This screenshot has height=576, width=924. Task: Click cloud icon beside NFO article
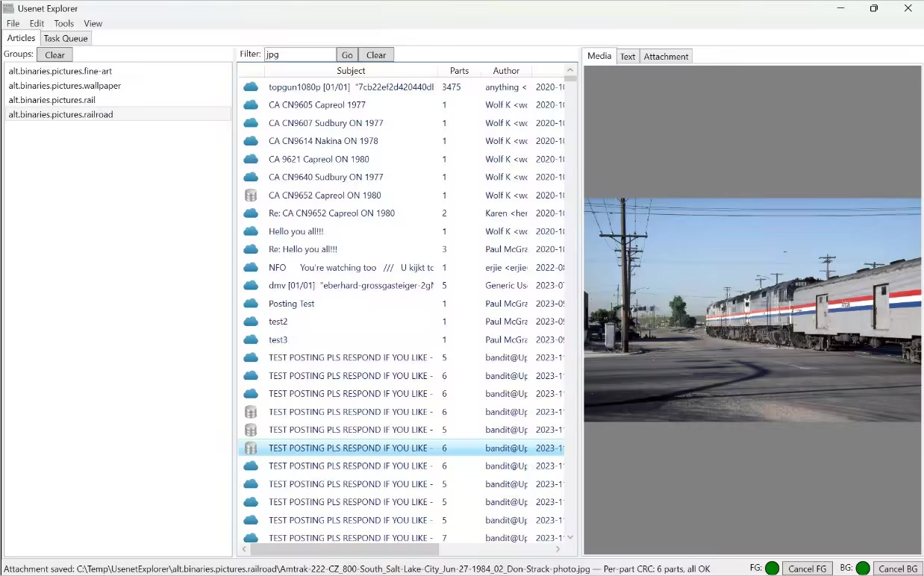[251, 268]
